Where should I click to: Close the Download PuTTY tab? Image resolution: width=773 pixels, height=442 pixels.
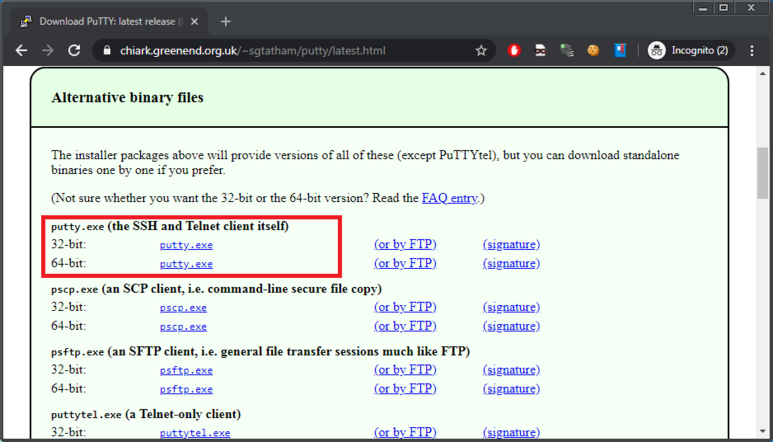tap(194, 22)
